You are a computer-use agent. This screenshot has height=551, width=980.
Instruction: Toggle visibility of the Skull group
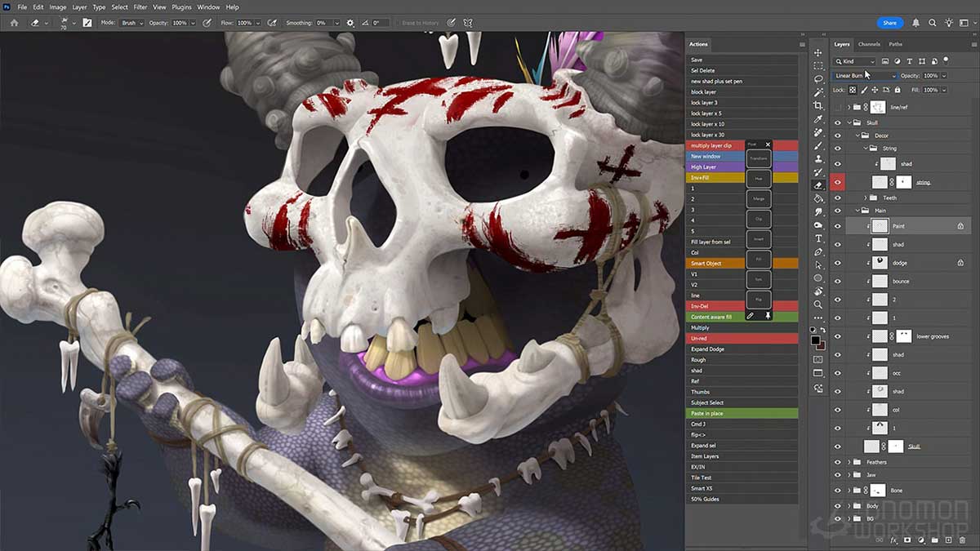tap(837, 122)
